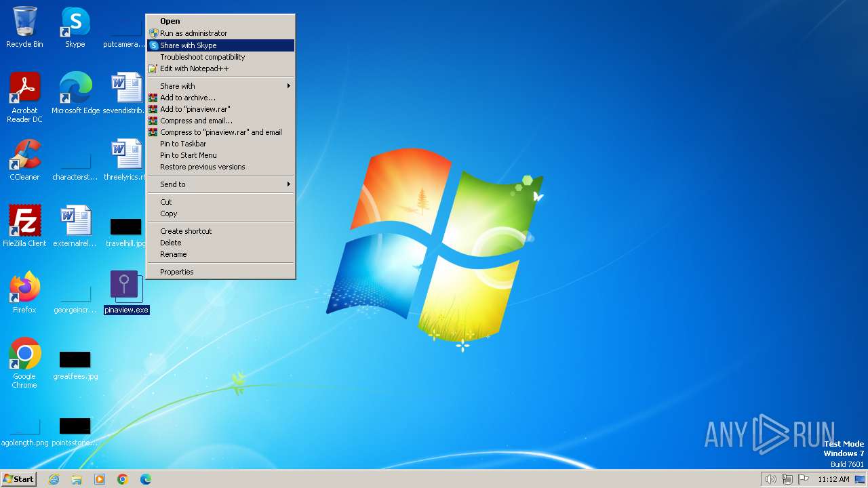Choose Restore previous versions
Screen dimensions: 868x488
click(x=221, y=167)
